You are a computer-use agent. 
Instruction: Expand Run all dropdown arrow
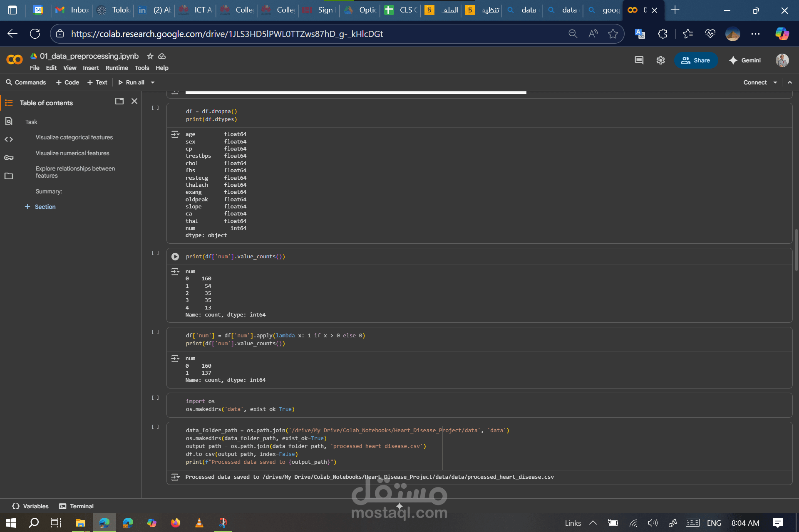153,82
